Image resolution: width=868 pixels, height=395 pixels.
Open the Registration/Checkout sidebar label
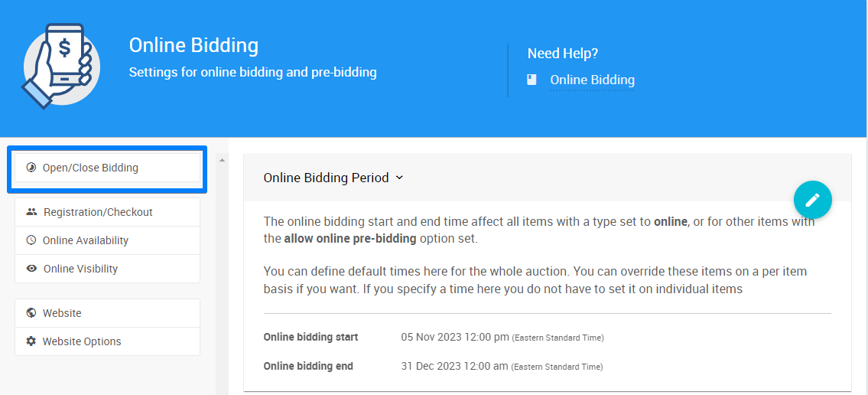98,212
